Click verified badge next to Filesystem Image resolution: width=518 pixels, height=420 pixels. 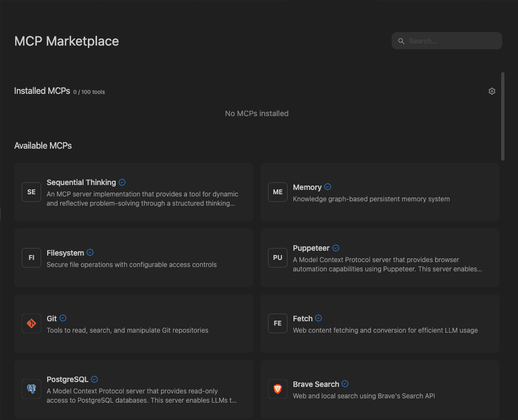tap(90, 253)
